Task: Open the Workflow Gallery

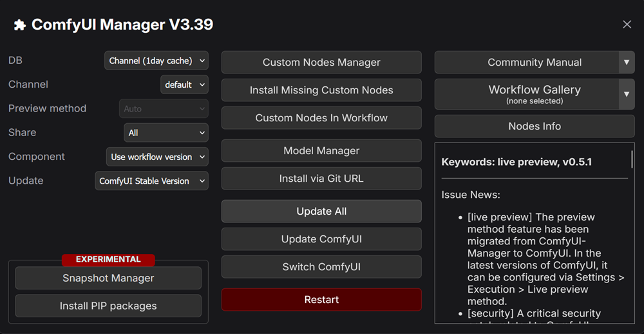Action: point(527,94)
